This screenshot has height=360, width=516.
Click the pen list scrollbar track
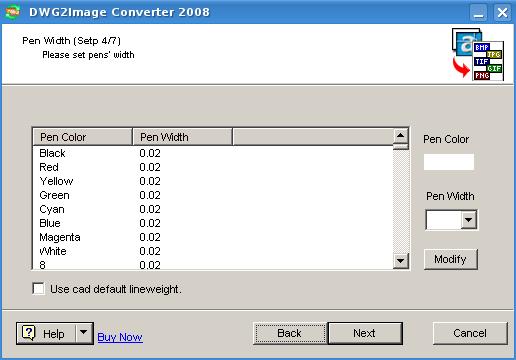tap(401, 202)
